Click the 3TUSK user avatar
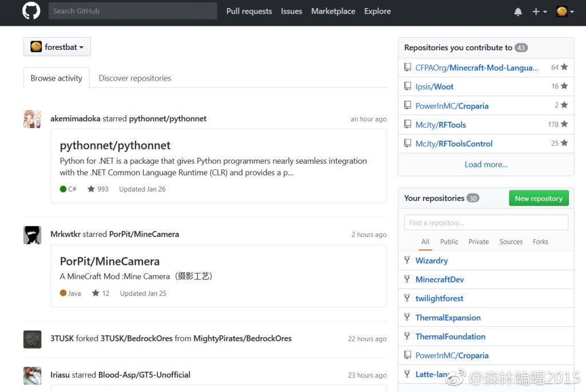 [32, 339]
